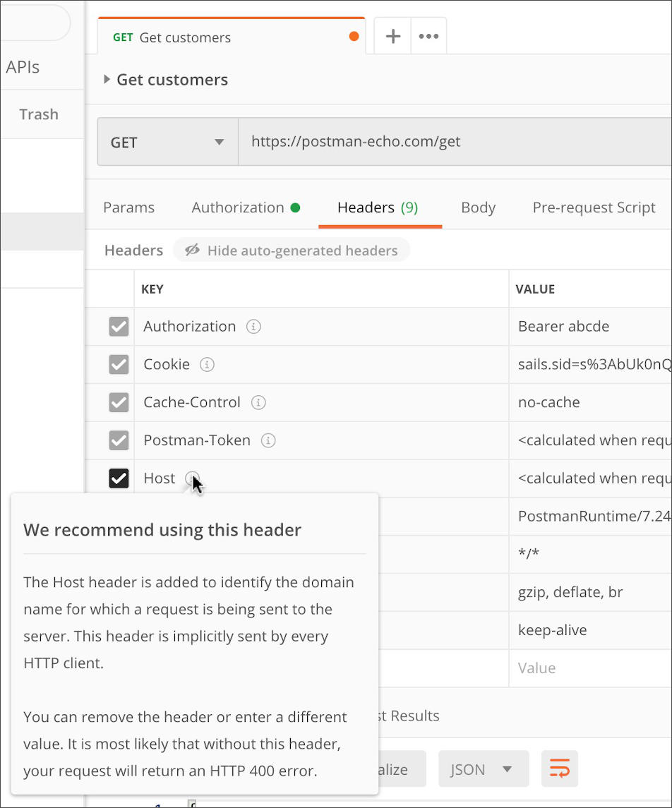Click the sails.sid cookie value cell

(591, 365)
